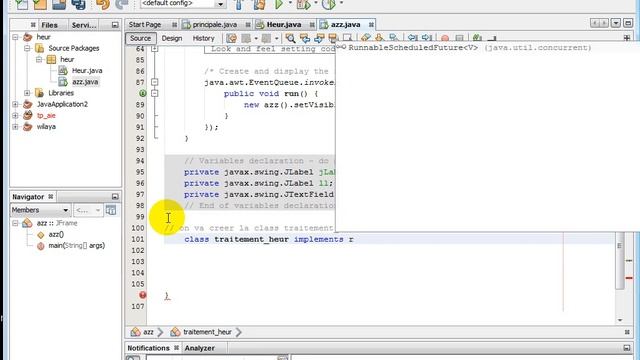Find next occurrence icon in editor toolbar

[x=319, y=38]
